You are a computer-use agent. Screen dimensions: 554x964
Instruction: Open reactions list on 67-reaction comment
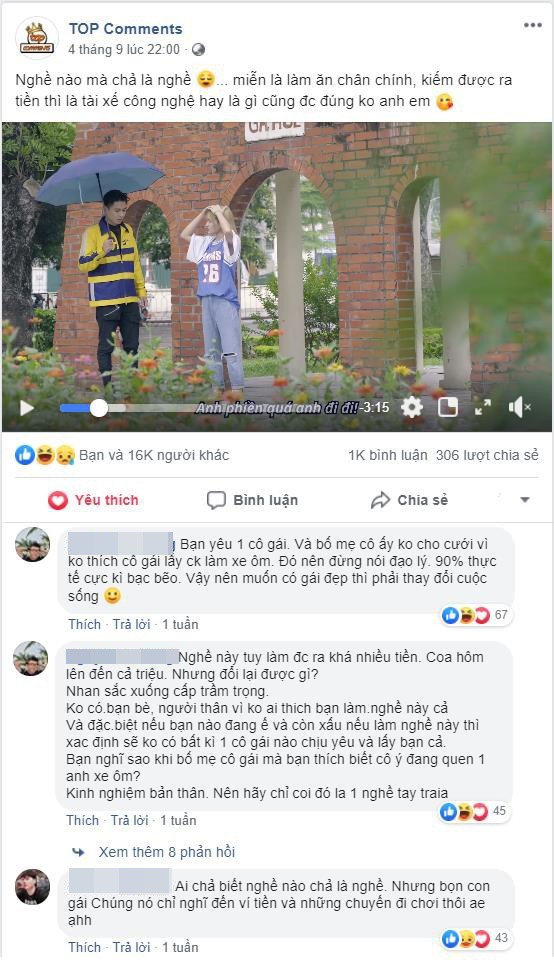pos(475,615)
